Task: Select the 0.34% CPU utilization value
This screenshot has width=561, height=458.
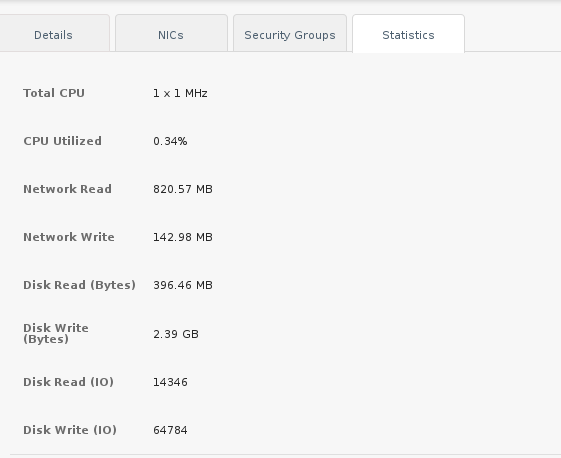Action: (170, 141)
